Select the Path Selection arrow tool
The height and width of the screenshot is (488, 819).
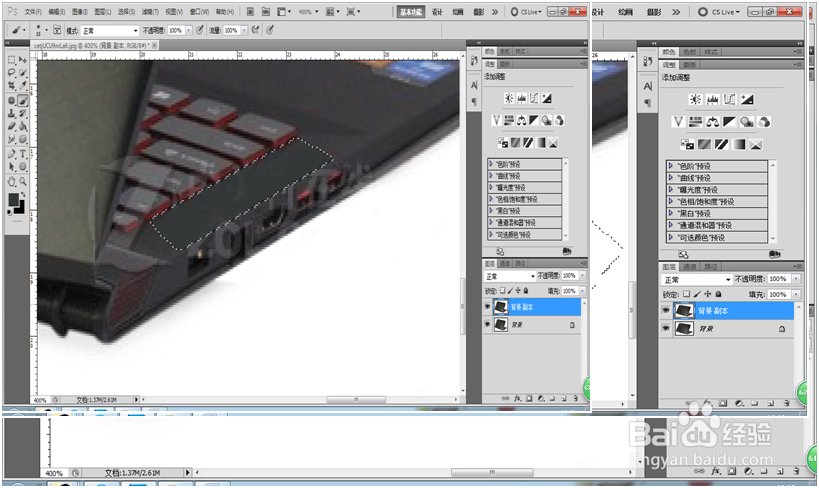pos(11,167)
